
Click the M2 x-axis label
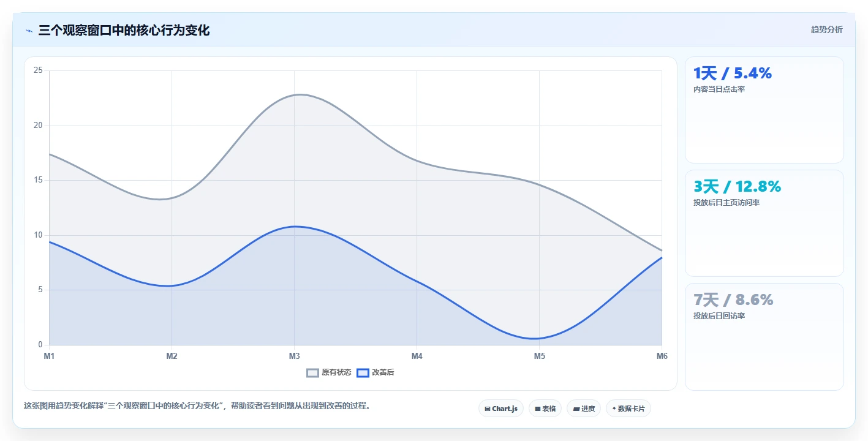pos(172,356)
